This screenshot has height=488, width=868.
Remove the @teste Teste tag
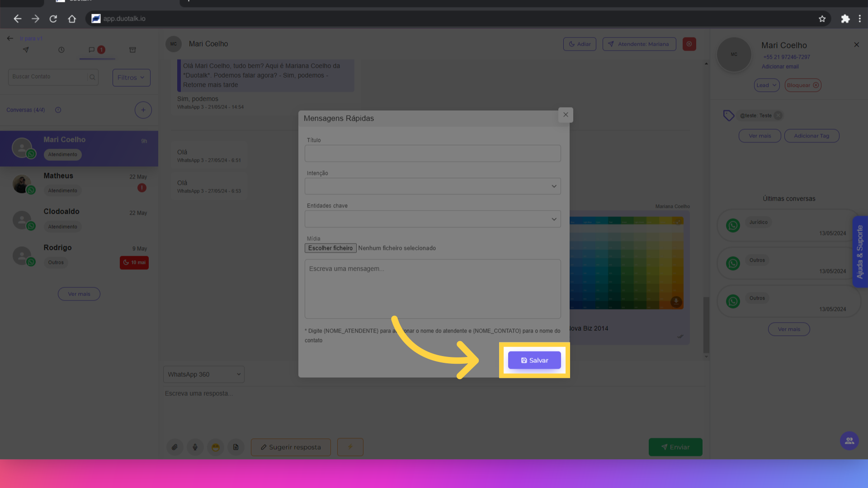tap(778, 116)
